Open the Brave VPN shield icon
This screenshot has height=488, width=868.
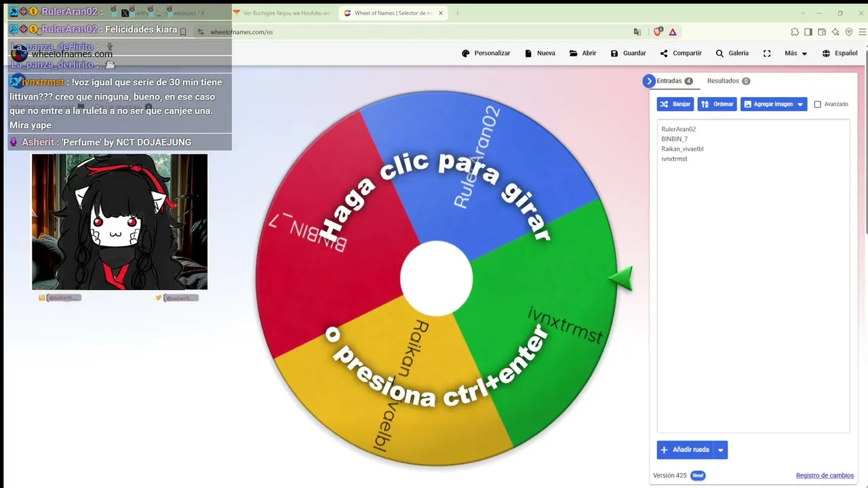(x=848, y=32)
